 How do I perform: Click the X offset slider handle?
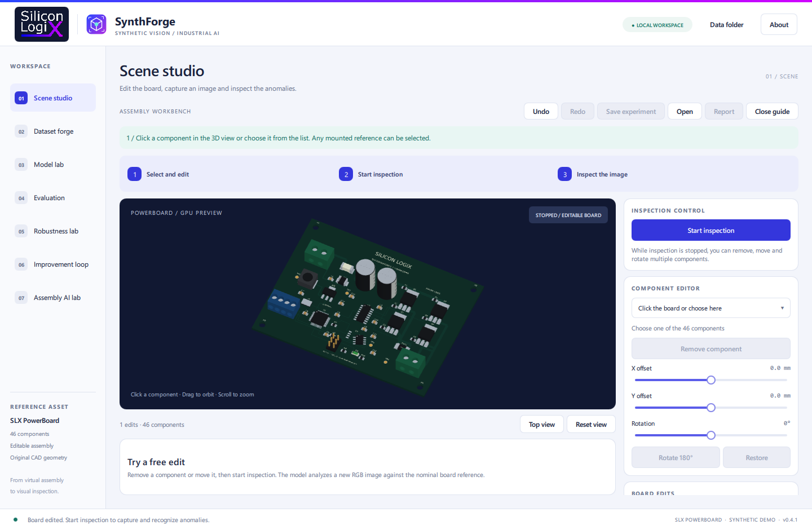coord(711,380)
